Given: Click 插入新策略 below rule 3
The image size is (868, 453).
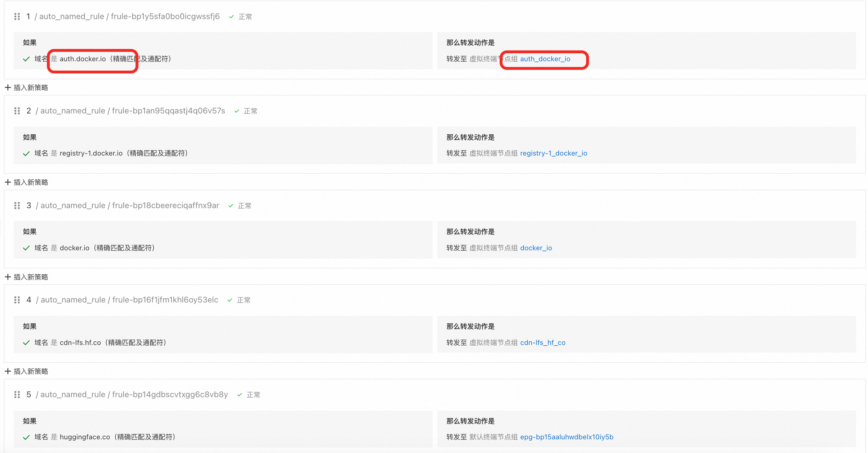Looking at the screenshot, I should [31, 277].
